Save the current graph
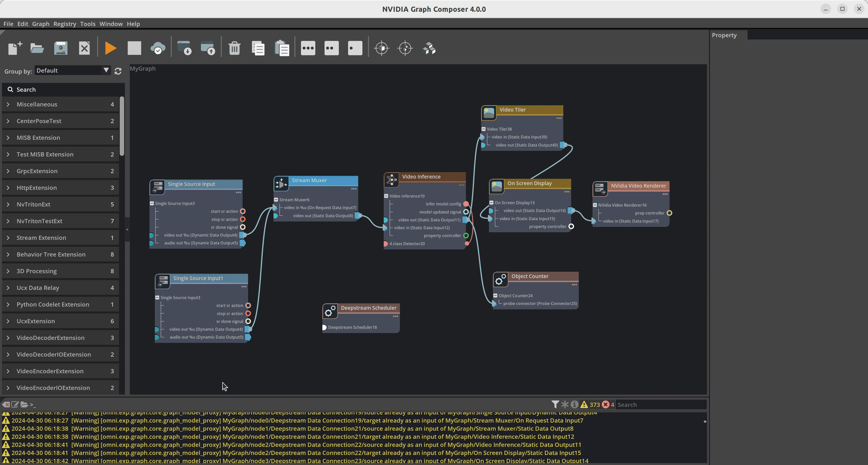 click(61, 48)
